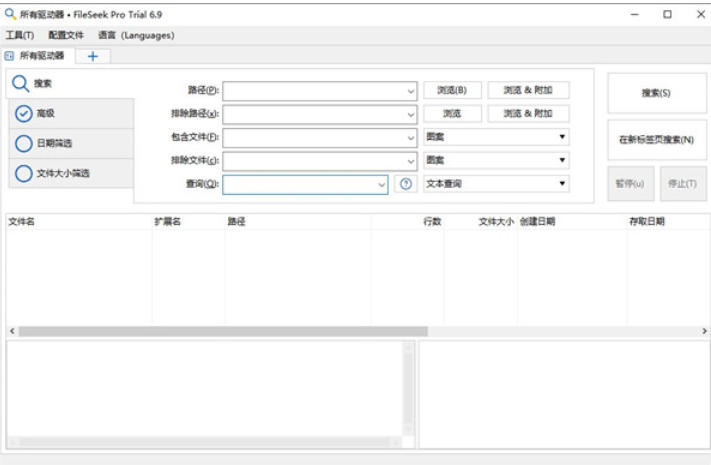Viewport: 711px width, 465px height.
Task: Sort results by 路径 column header
Action: coord(297,221)
